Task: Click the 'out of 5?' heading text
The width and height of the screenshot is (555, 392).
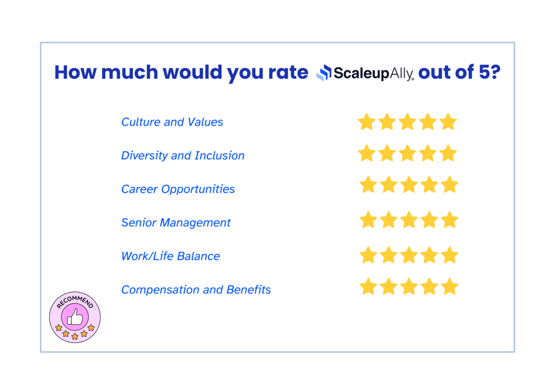Action: pos(460,72)
